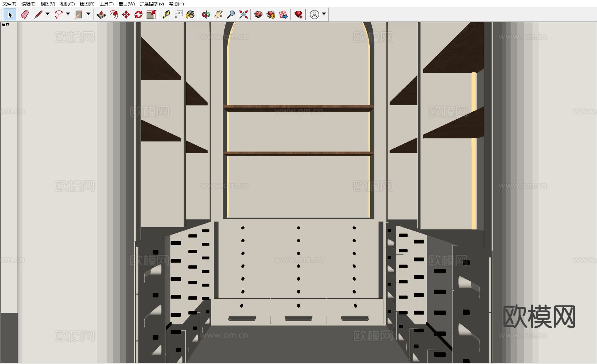The width and height of the screenshot is (597, 364).
Task: Expand the user account dropdown arrow
Action: coord(324,14)
